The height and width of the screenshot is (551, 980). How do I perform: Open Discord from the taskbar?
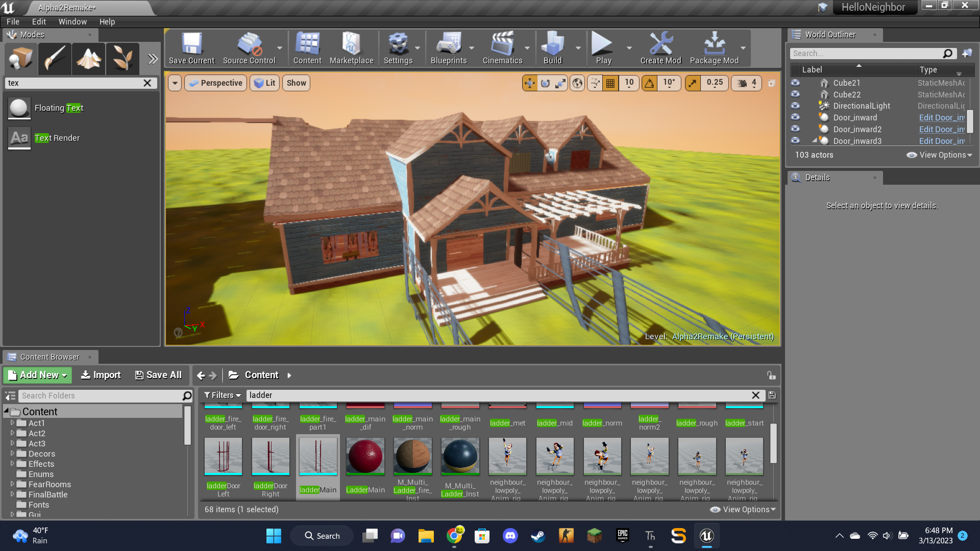510,536
